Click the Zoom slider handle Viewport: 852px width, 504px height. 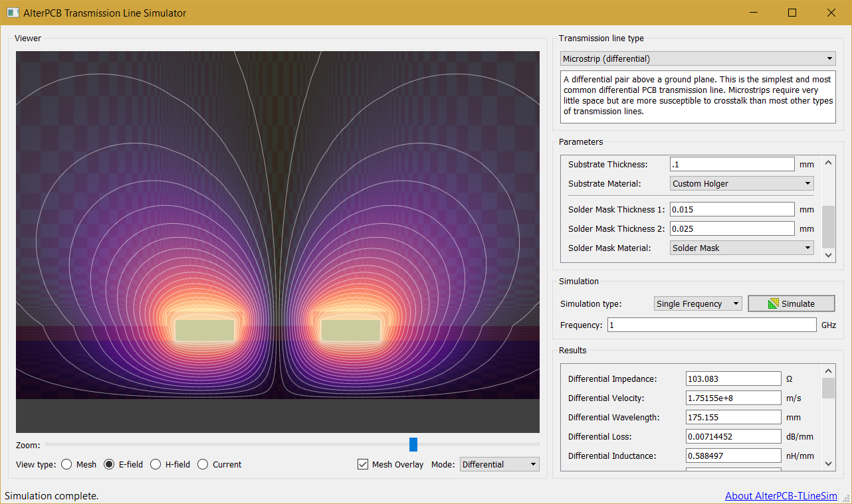413,444
